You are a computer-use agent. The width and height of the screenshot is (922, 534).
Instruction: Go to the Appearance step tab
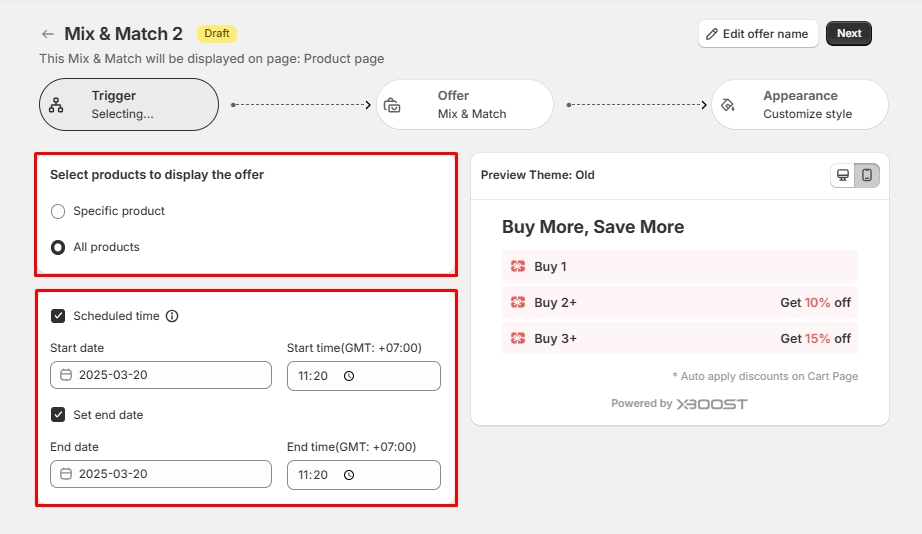pyautogui.click(x=799, y=105)
